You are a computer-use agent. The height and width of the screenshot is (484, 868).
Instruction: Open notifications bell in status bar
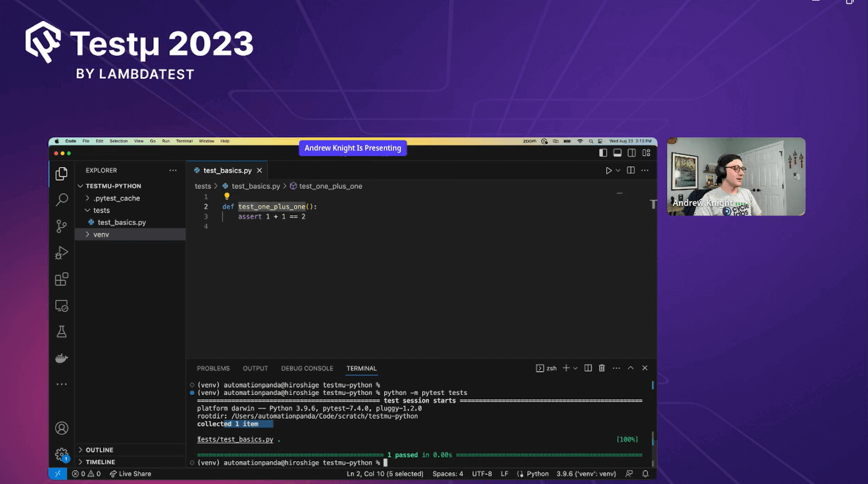pos(646,474)
